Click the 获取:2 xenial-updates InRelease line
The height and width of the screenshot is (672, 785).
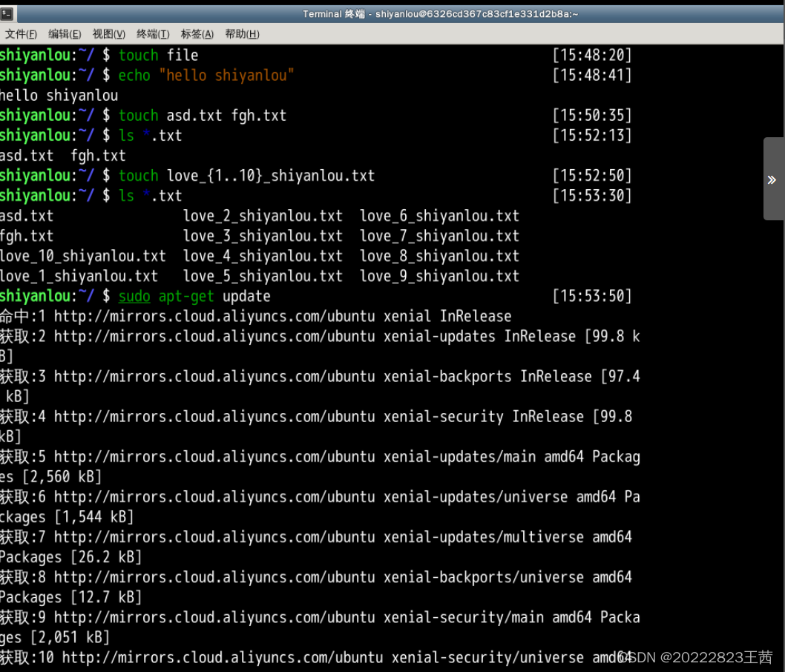pos(320,336)
